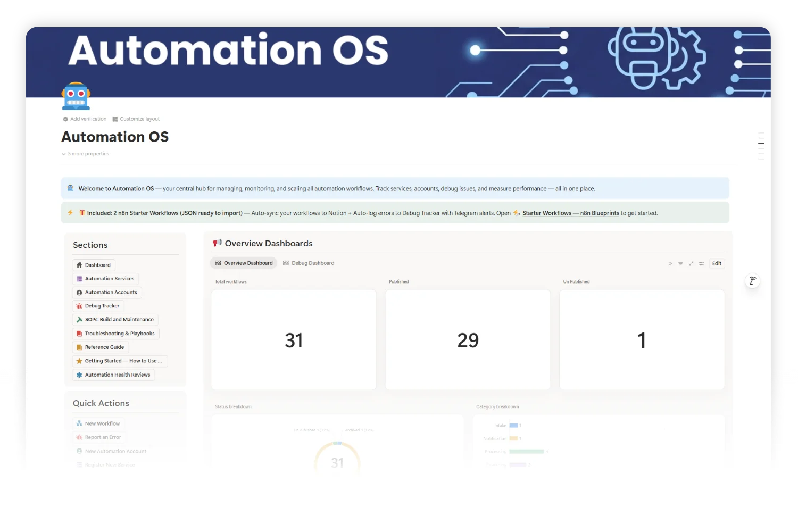Click New Automation Account action
This screenshot has width=798, height=532.
pyautogui.click(x=111, y=451)
